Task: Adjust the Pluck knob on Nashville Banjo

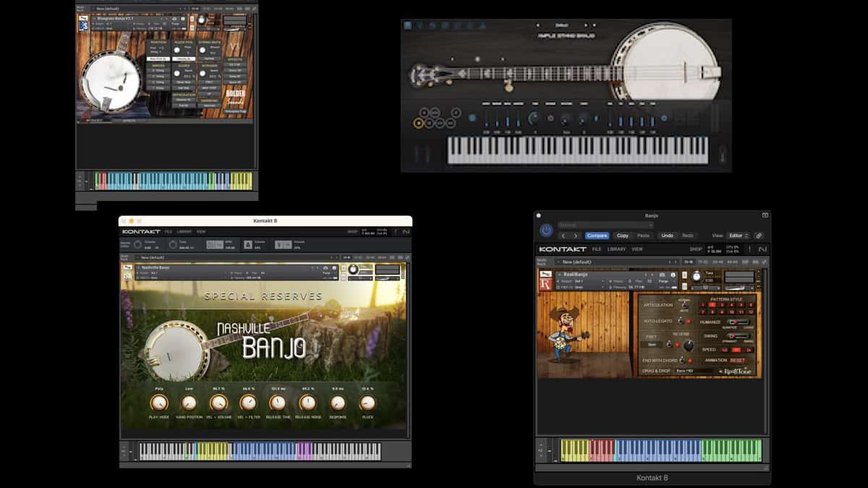Action: [367, 403]
